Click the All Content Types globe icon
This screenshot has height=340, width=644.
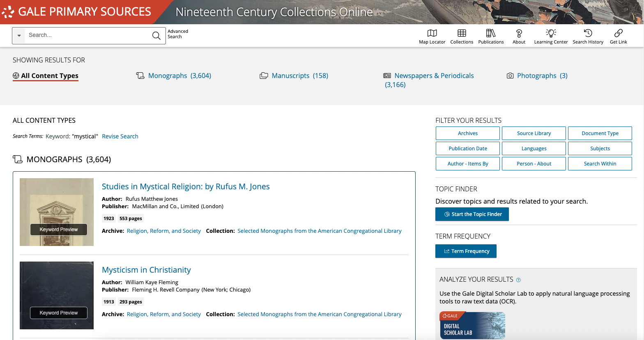[x=16, y=76]
